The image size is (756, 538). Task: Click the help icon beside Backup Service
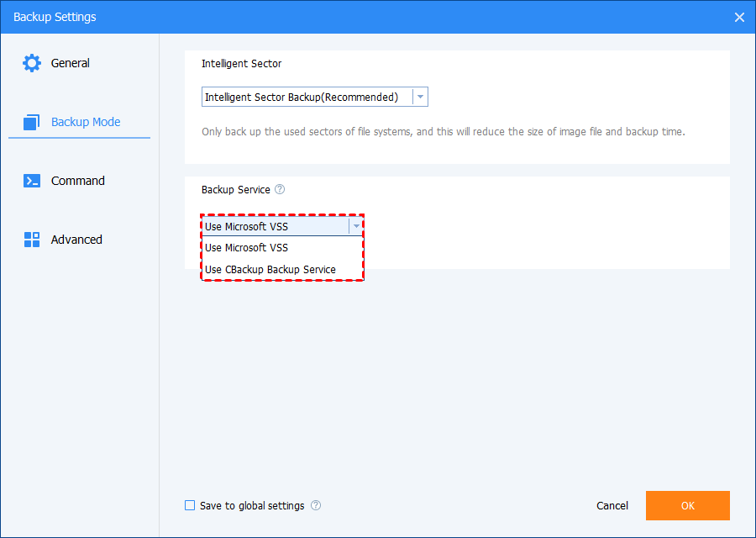click(x=280, y=190)
